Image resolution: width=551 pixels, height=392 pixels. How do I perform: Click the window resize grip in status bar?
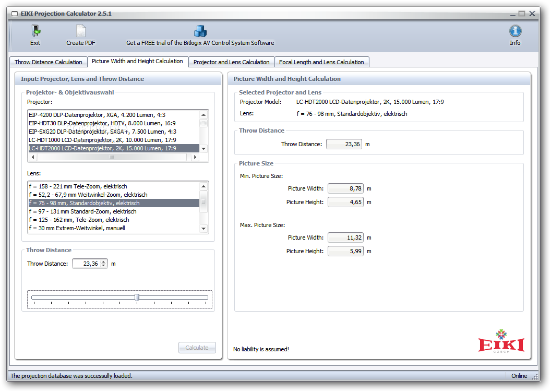coord(535,376)
